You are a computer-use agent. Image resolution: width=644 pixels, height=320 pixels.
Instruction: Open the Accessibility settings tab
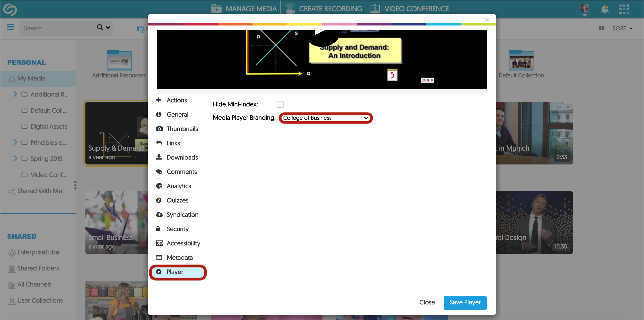(x=183, y=243)
